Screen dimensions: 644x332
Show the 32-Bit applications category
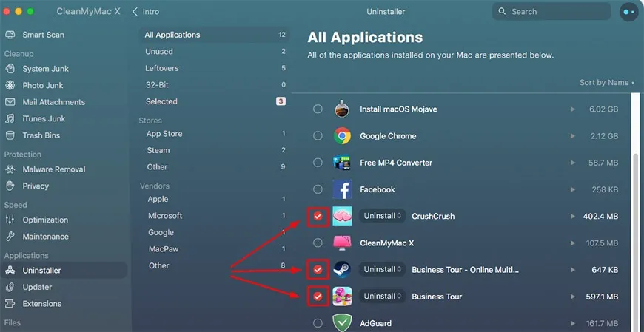click(215, 85)
